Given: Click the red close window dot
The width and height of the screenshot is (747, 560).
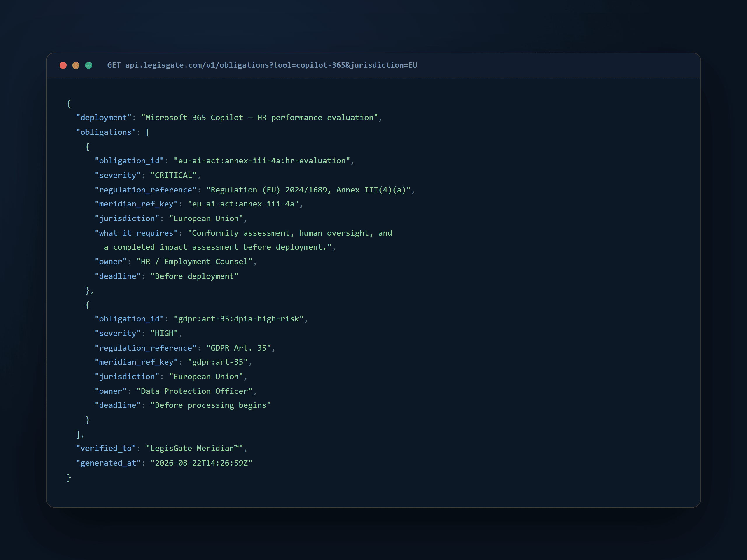Looking at the screenshot, I should click(x=63, y=65).
